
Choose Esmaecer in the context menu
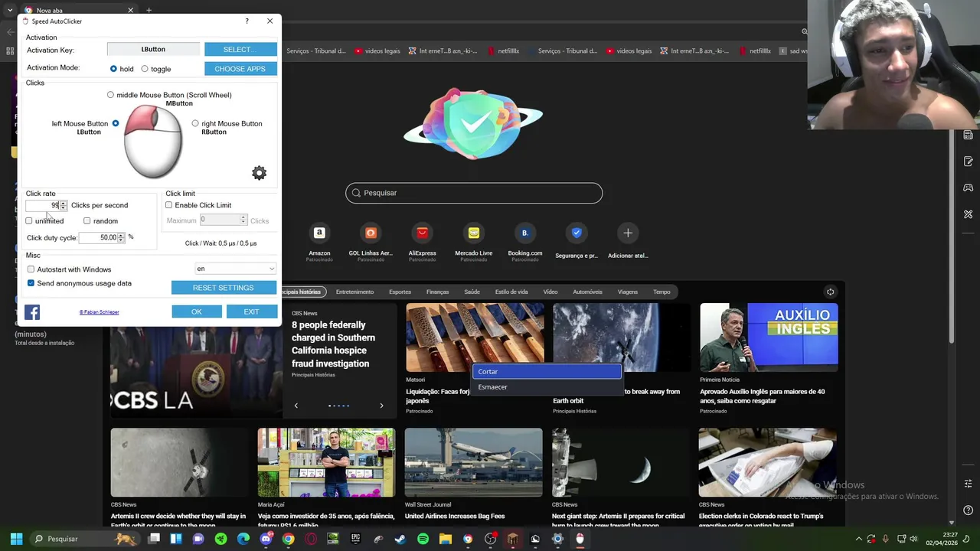[x=547, y=387]
